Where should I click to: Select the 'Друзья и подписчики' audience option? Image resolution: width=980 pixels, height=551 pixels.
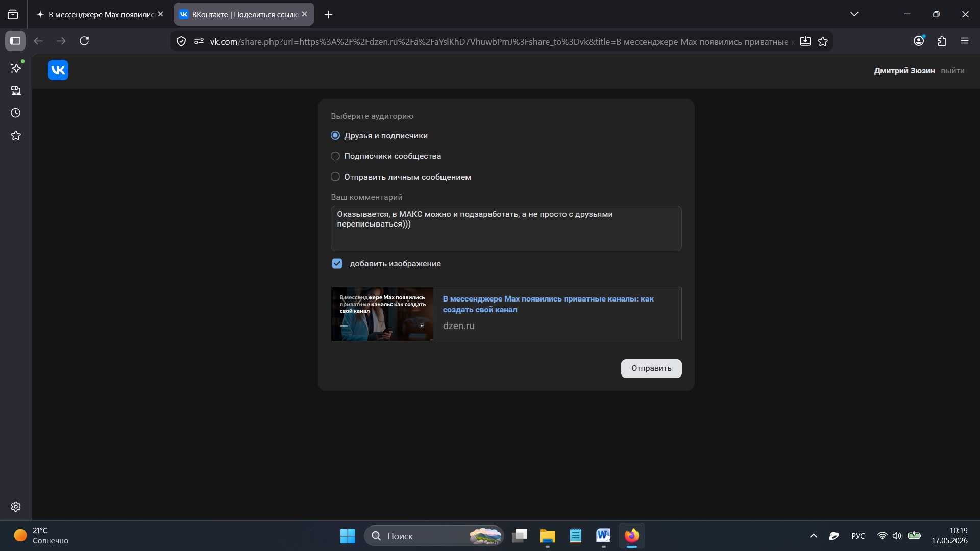click(335, 135)
